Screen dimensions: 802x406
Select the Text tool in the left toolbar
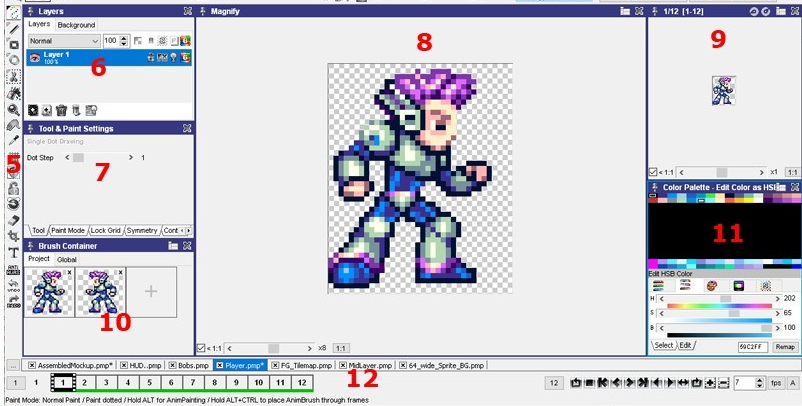tap(14, 252)
